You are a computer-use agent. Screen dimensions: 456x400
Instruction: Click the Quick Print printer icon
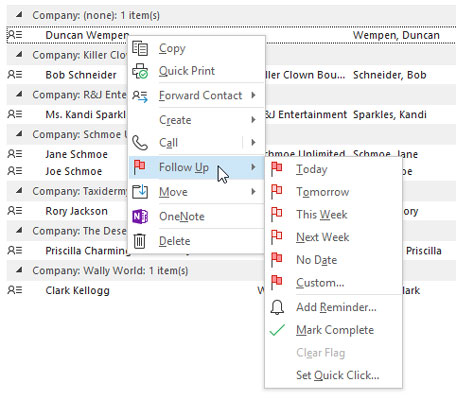(x=140, y=71)
